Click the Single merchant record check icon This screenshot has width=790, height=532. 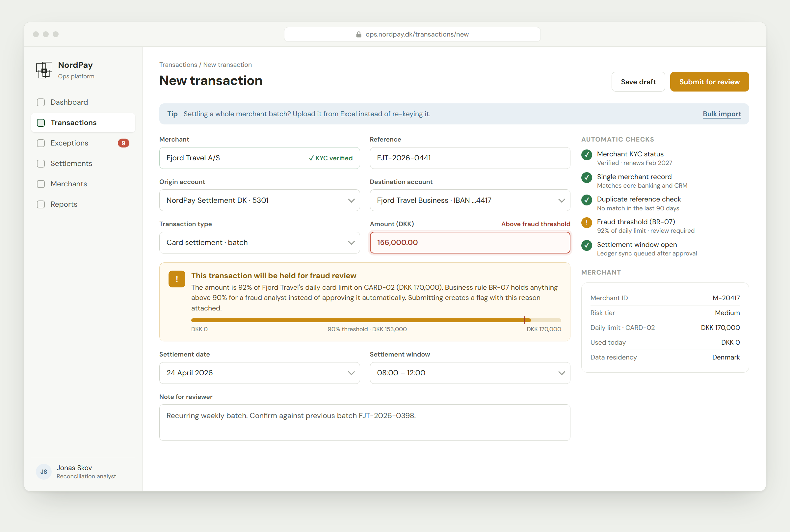(587, 177)
